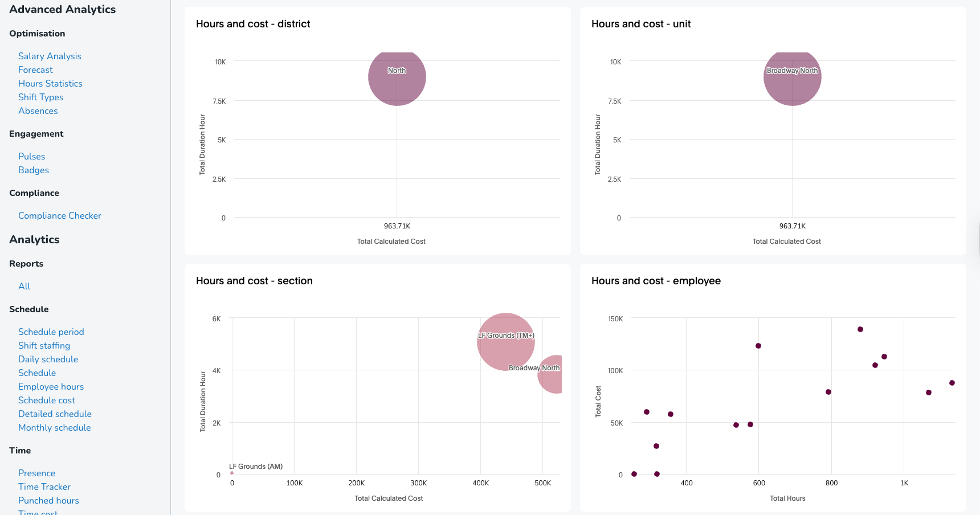Open the Compliance Checker
This screenshot has width=980, height=515.
pos(59,215)
